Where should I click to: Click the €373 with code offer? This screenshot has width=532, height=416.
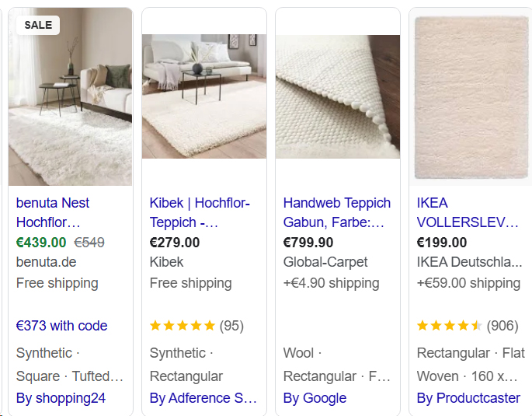(x=61, y=326)
